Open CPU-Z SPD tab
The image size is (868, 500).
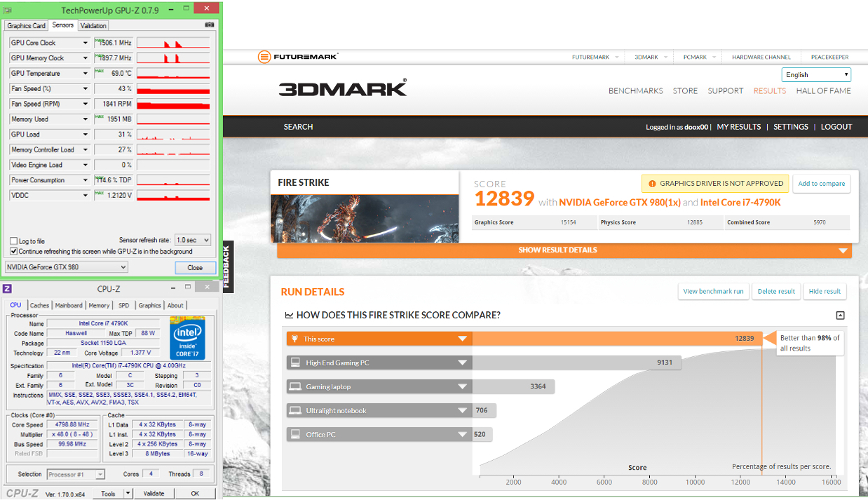[x=123, y=305]
